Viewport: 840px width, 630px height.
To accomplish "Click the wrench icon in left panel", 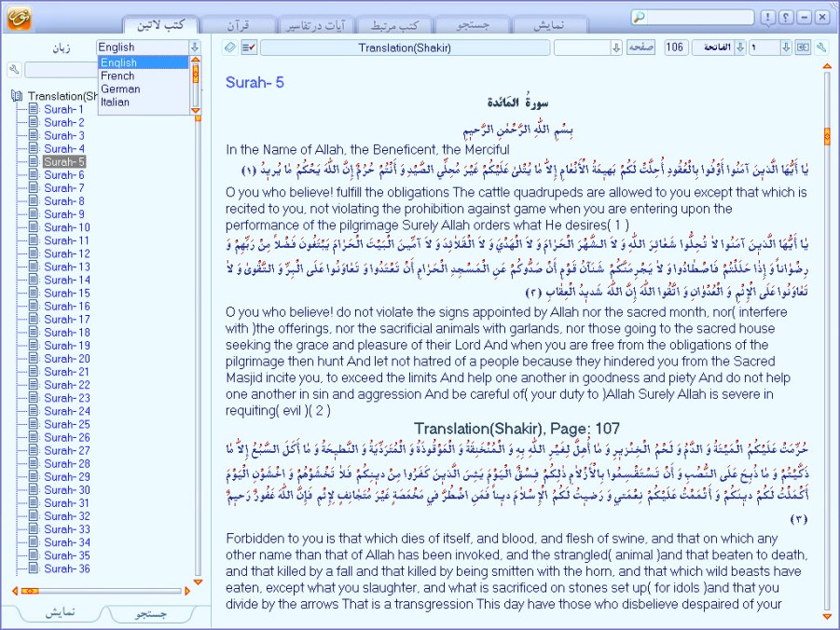I will click(x=15, y=69).
